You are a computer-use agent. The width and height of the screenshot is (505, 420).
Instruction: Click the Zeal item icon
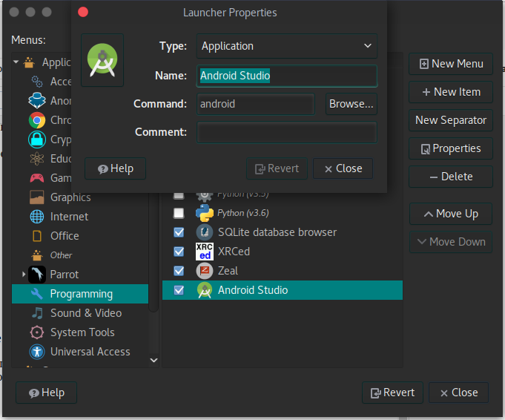(x=205, y=271)
